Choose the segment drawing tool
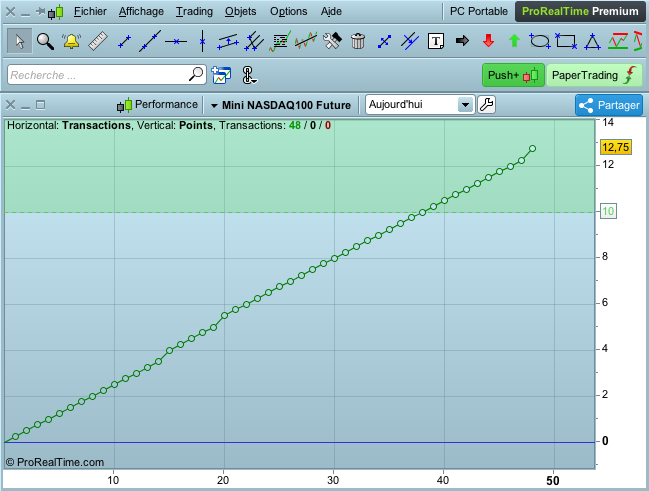The image size is (649, 491). pos(124,41)
